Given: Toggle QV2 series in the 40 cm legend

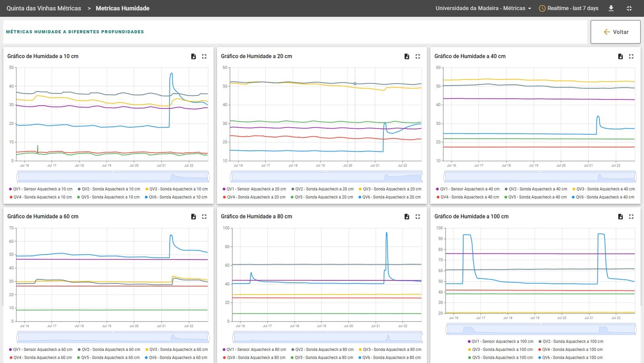Looking at the screenshot, I should [536, 189].
